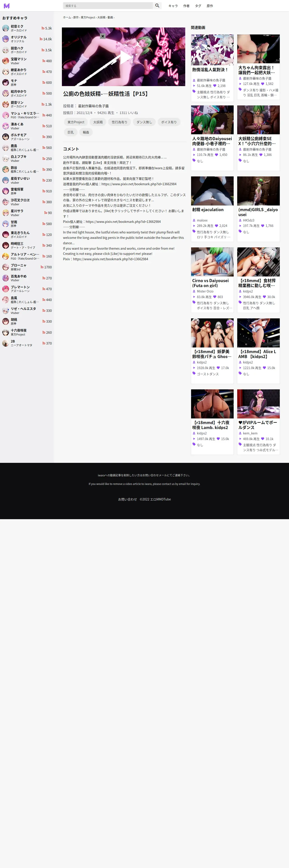
Task: Select the ダンス無し tag chip
Action: click(x=144, y=122)
